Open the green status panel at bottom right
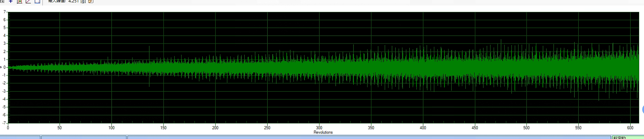The width and height of the screenshot is (644, 139). coord(628,138)
